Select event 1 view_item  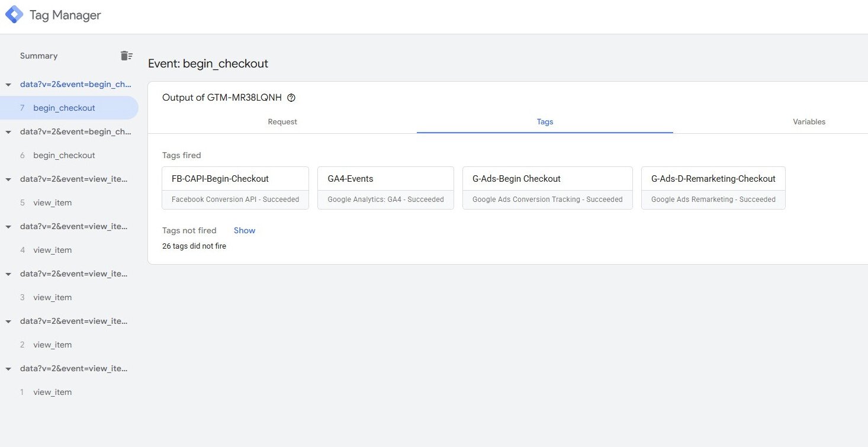click(x=53, y=392)
